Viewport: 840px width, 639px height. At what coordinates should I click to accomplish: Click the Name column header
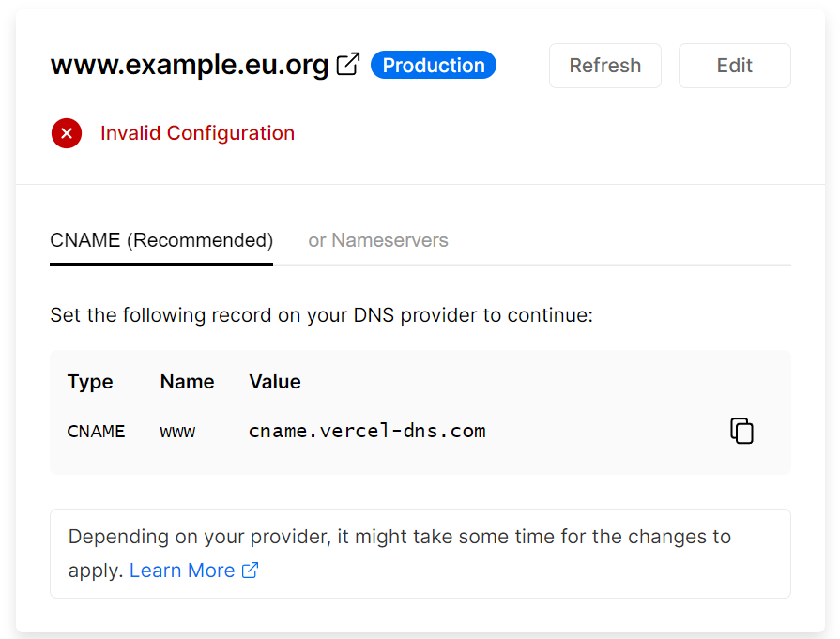(x=187, y=382)
